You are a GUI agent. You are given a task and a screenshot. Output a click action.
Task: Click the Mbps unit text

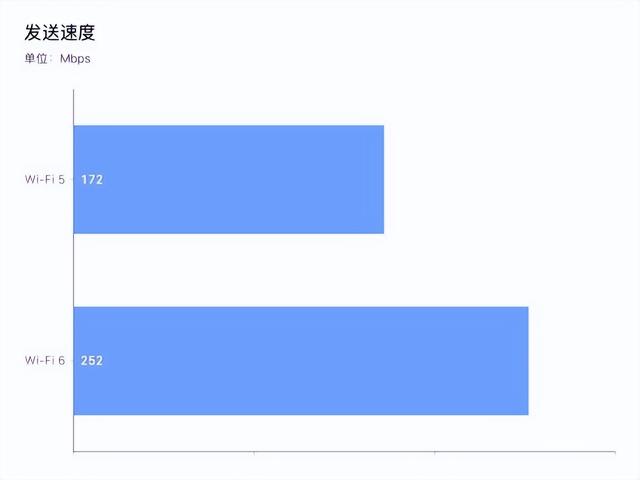click(x=75, y=58)
